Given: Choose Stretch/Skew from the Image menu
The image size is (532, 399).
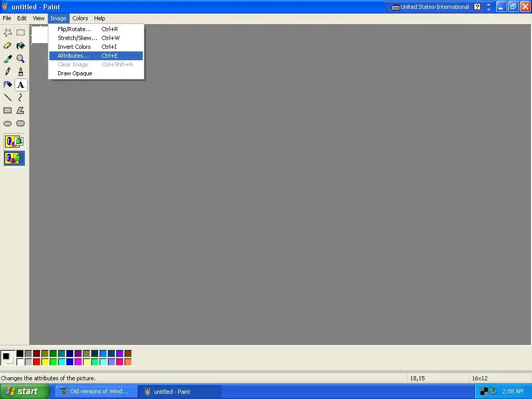Looking at the screenshot, I should pyautogui.click(x=96, y=38).
